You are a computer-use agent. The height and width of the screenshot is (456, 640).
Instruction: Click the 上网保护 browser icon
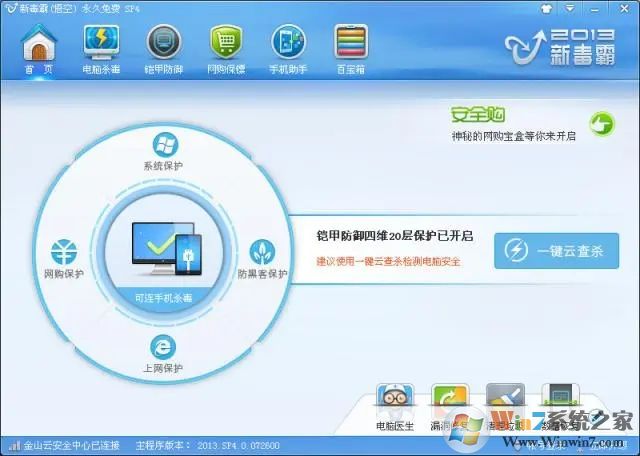pyautogui.click(x=163, y=347)
